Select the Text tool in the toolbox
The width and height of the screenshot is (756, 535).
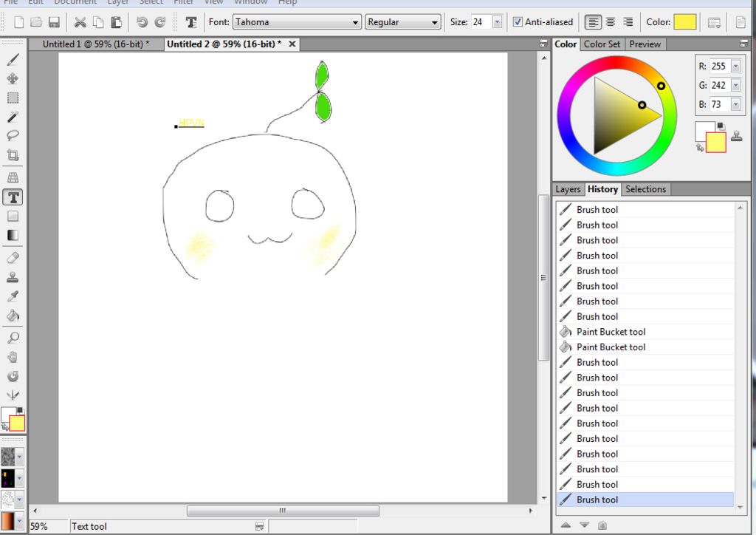pyautogui.click(x=13, y=197)
